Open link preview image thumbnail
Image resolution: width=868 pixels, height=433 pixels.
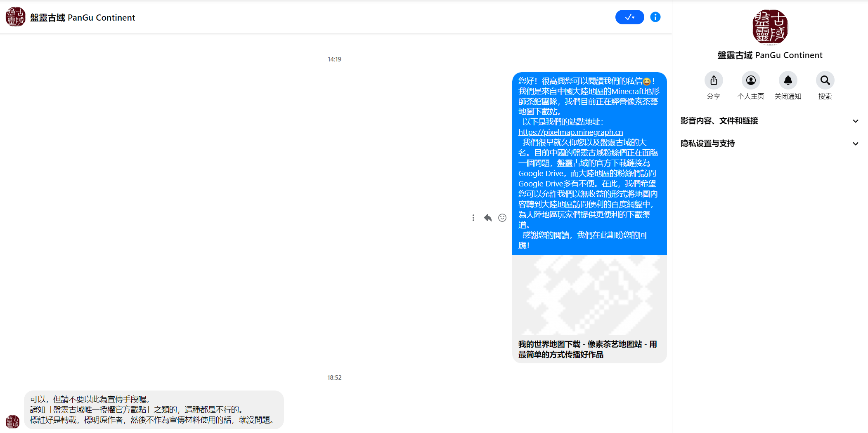(x=589, y=295)
